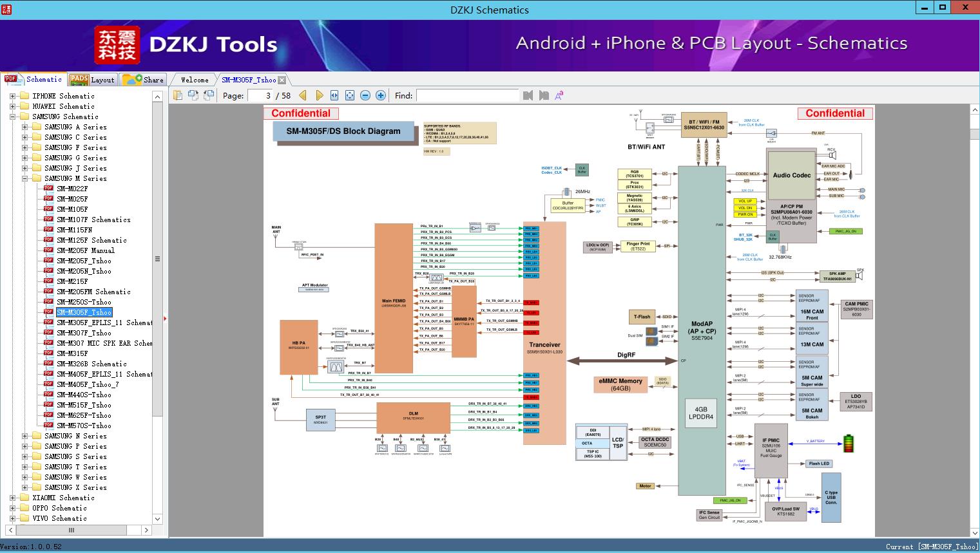Click the DZKJ app icon in title bar
Image resolution: width=980 pixels, height=553 pixels.
pos(6,9)
